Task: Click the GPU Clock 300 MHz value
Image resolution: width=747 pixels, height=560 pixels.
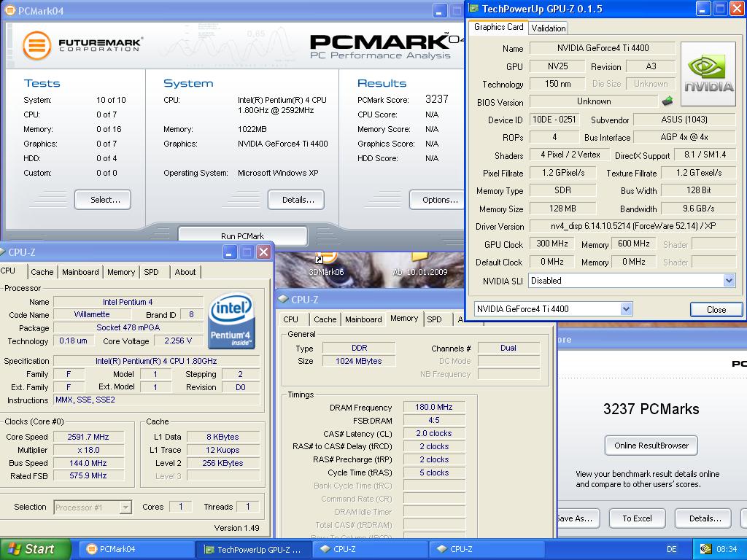Action: point(552,244)
